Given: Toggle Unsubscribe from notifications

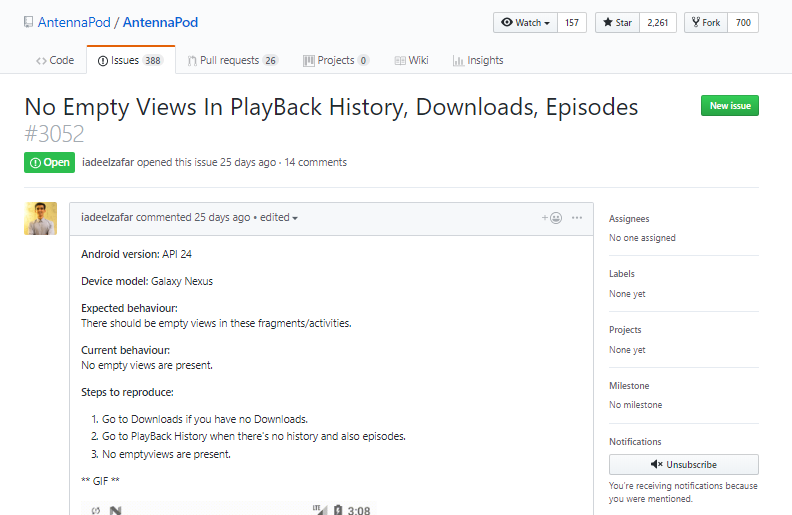Looking at the screenshot, I should (x=683, y=464).
